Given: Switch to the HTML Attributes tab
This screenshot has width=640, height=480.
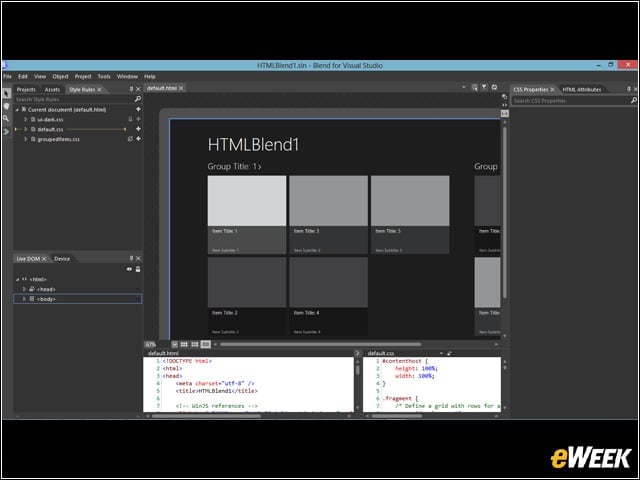Looking at the screenshot, I should [x=582, y=89].
